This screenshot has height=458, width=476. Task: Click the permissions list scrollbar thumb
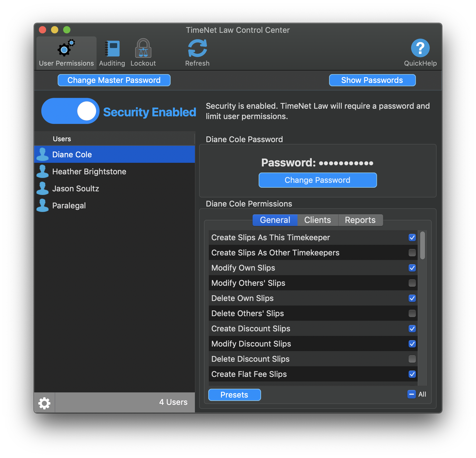[x=422, y=245]
